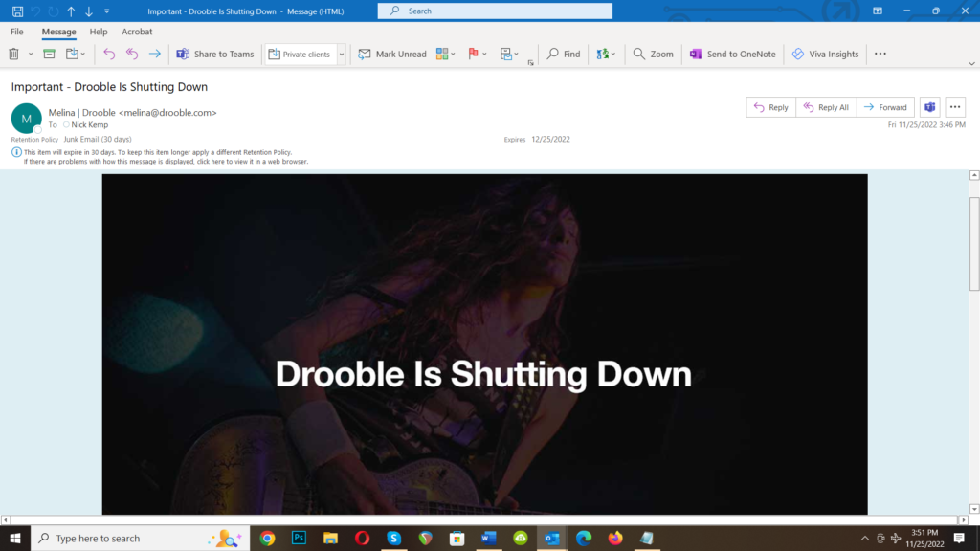Click Reply All in message header
Screen dimensions: 980x551
coord(826,107)
